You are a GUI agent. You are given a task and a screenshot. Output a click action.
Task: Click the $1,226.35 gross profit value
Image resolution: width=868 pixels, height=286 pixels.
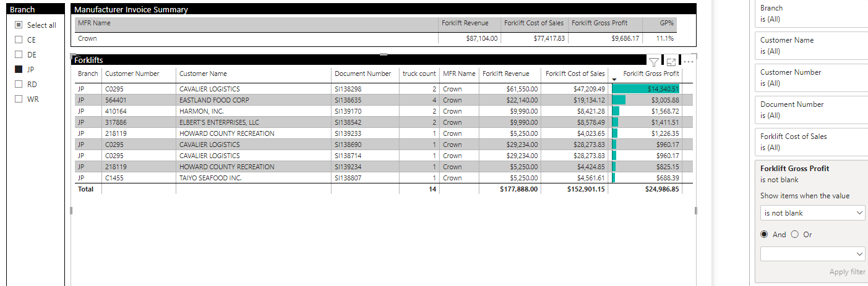[x=665, y=133]
